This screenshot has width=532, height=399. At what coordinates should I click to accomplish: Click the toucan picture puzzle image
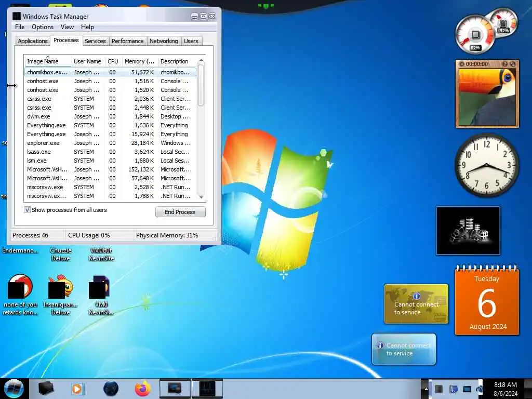click(487, 97)
